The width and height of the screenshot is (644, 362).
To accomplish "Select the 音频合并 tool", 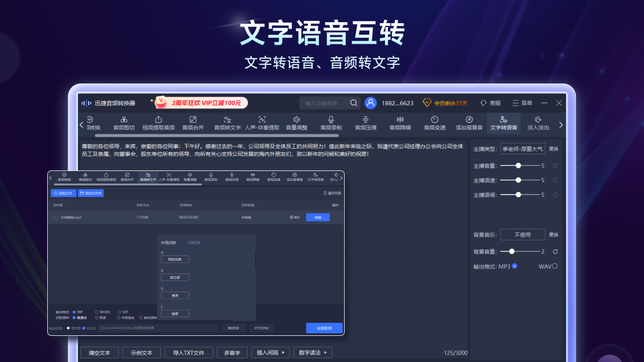I will [x=193, y=124].
